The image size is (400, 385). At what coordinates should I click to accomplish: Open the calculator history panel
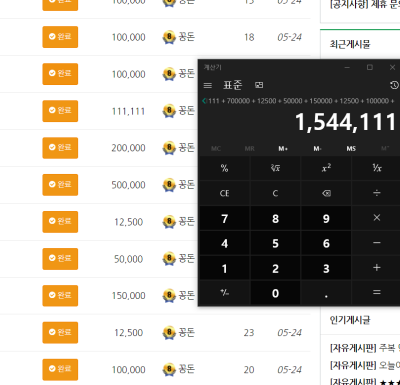(394, 85)
